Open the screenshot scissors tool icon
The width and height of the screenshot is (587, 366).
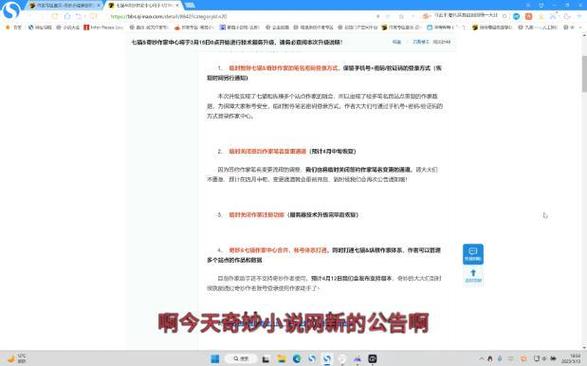[553, 16]
